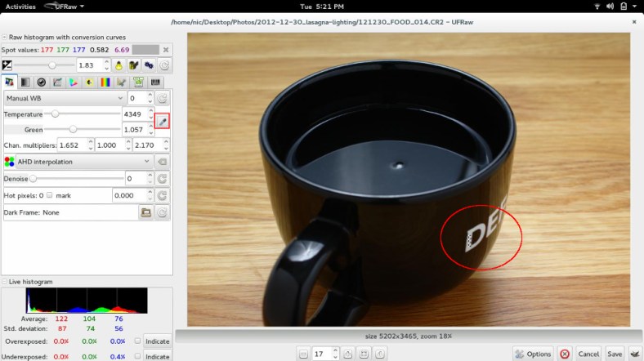Click the spot white balance eyedropper
The image size is (644, 361).
coord(163,122)
